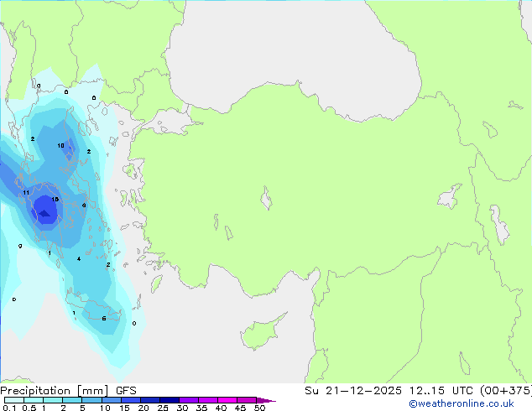This screenshot has height=411, width=532.
Task: Click the 25–30 mm navy legend swatch
Action: [170, 400]
